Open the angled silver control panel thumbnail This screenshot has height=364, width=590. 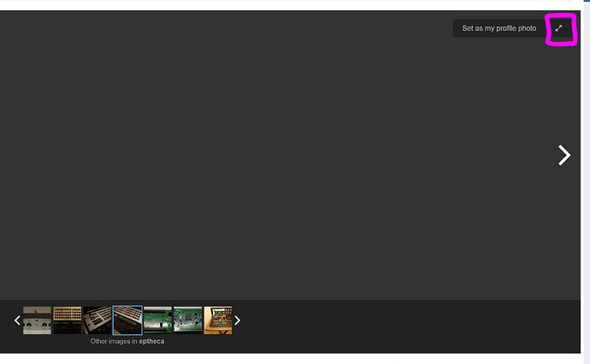click(x=97, y=320)
